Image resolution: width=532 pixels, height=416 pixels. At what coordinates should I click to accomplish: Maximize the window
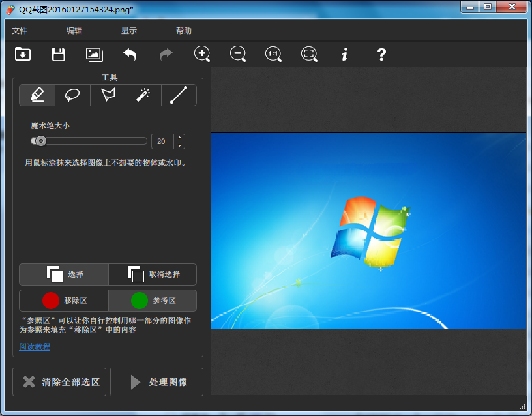click(x=488, y=7)
